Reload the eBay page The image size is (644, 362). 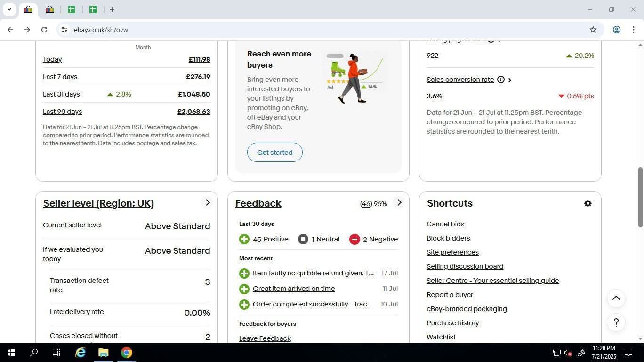(x=44, y=30)
